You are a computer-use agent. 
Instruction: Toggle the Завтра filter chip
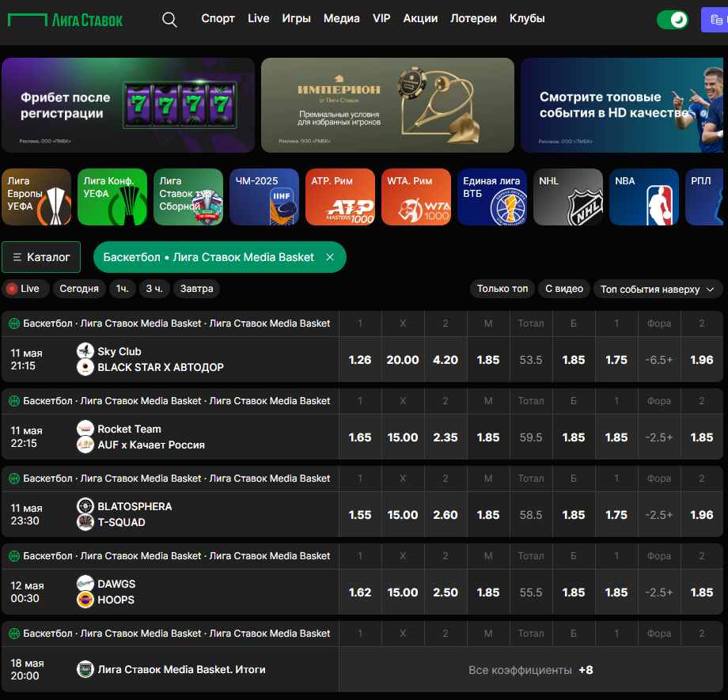(x=197, y=289)
